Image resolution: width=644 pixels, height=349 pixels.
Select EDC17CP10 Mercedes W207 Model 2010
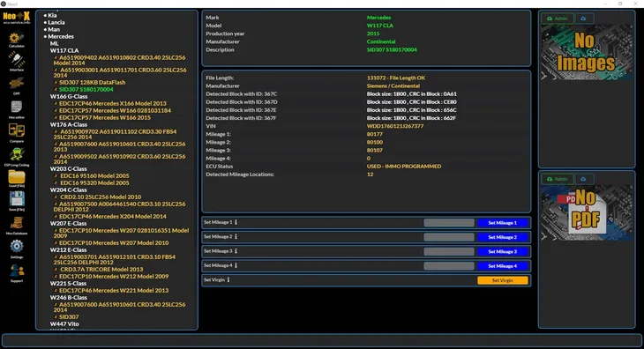114,242
